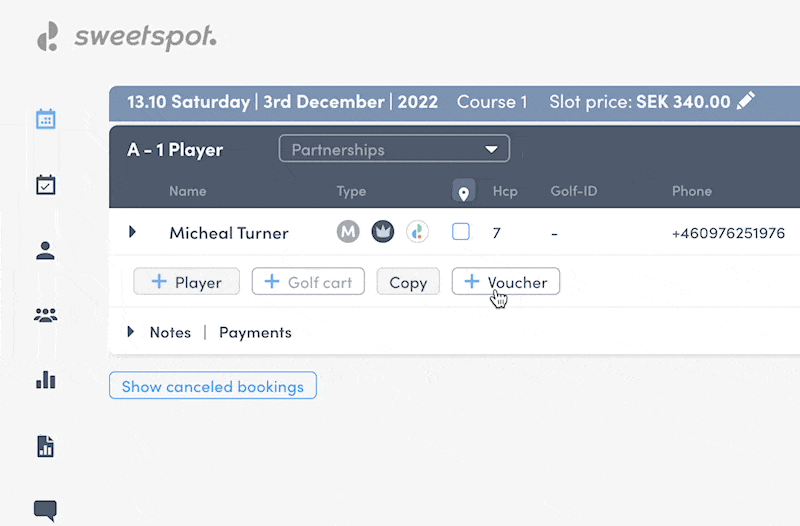
Task: Click the location pin column header icon
Action: coord(463,192)
